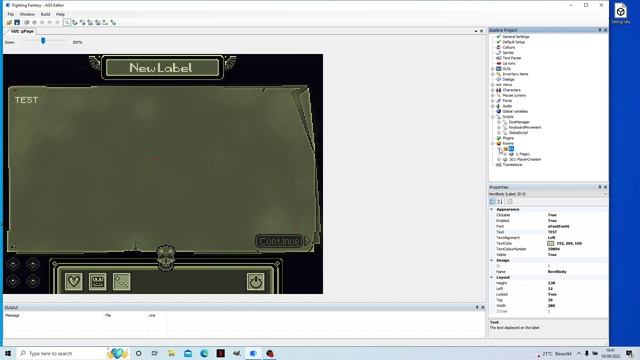Click the Text property value field
640x360 pixels.
tap(577, 232)
